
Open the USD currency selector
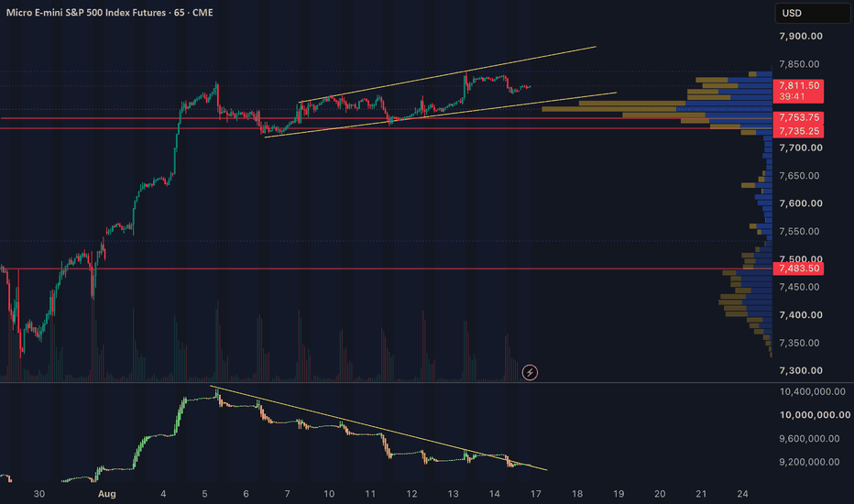click(813, 13)
